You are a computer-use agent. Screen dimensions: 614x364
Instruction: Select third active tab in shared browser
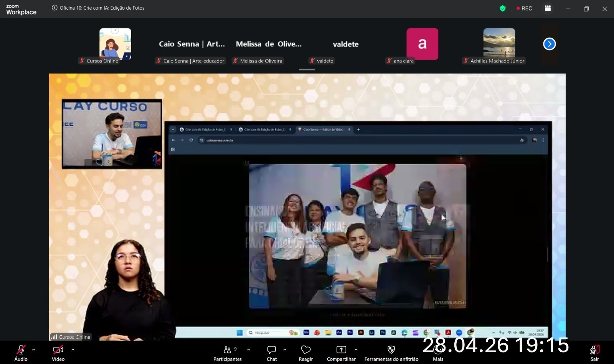click(x=324, y=130)
